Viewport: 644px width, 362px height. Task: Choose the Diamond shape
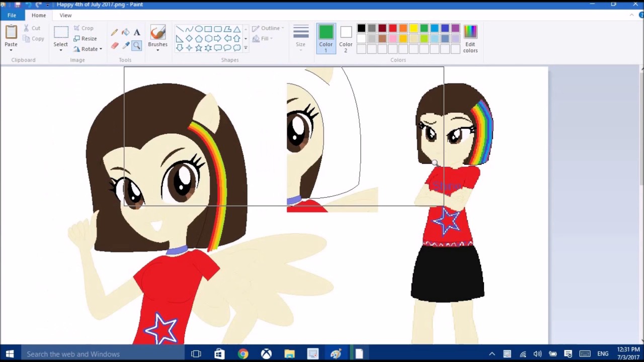[189, 39]
